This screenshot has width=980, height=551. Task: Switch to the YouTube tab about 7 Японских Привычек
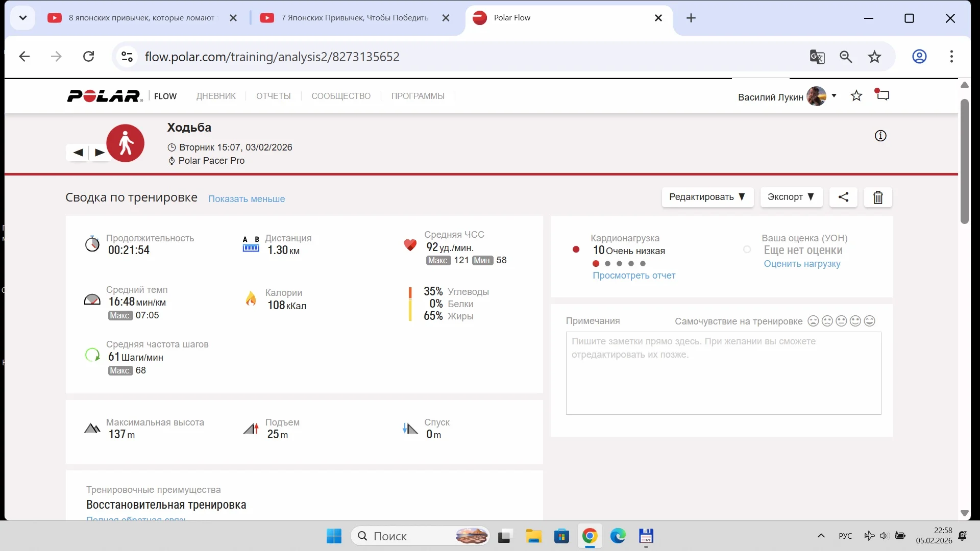point(354,18)
